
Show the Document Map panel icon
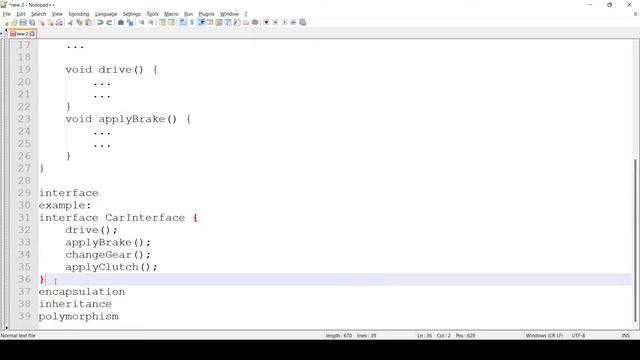[x=219, y=22]
